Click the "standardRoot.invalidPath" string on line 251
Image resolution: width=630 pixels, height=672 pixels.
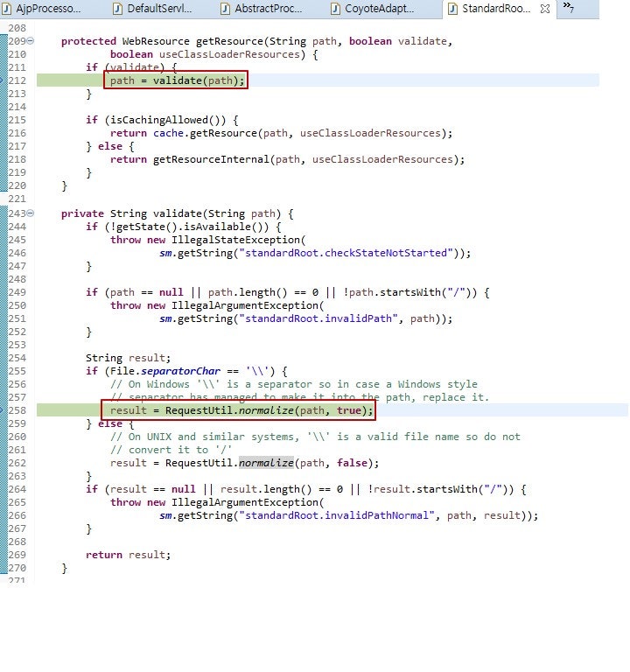[318, 318]
